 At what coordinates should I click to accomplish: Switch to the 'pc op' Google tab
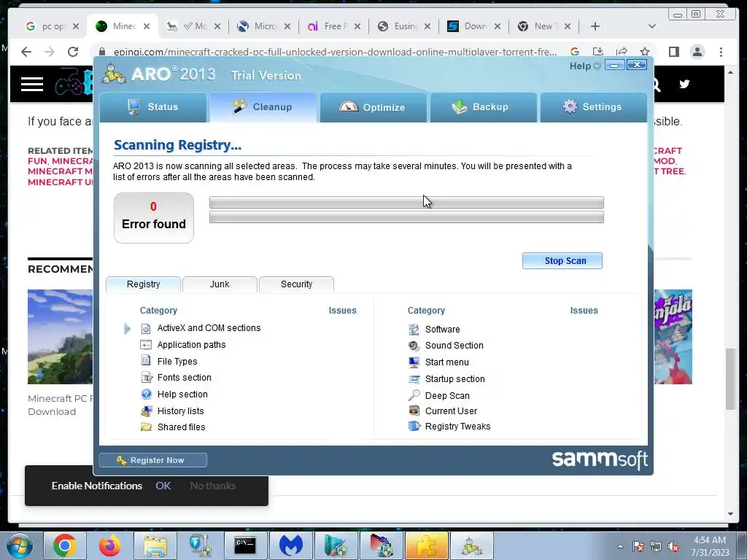pyautogui.click(x=52, y=26)
